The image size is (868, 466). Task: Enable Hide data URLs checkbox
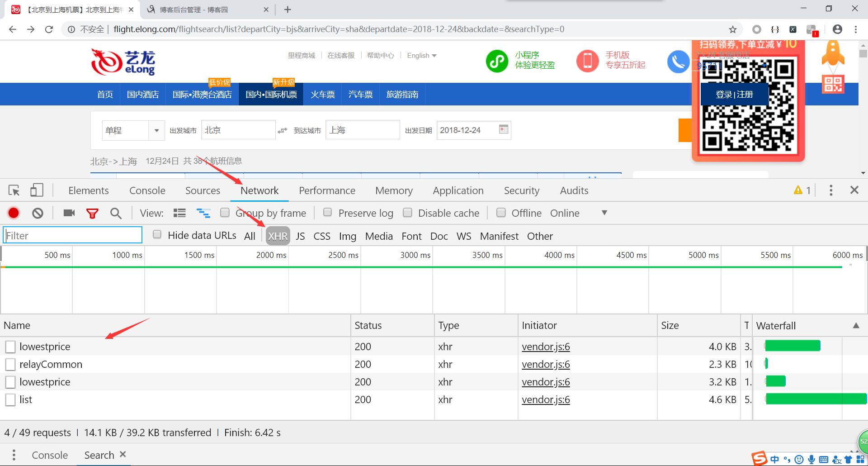point(157,235)
